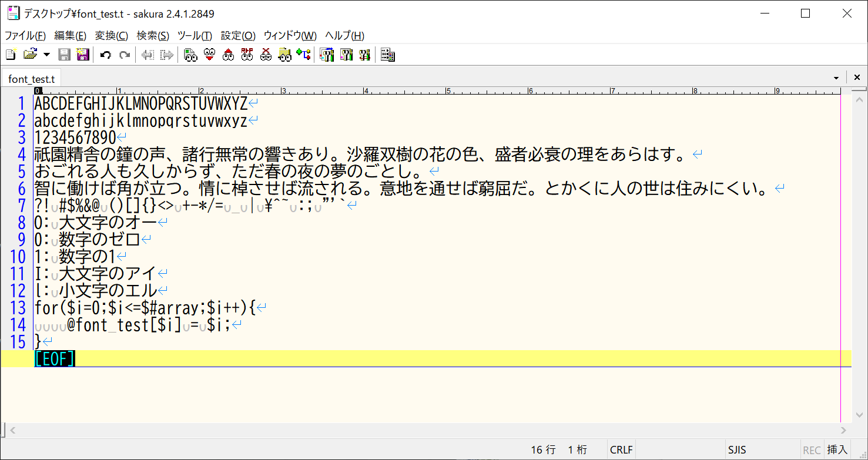Click line number 7 in the gutter
This screenshot has width=868, height=460.
coord(22,206)
